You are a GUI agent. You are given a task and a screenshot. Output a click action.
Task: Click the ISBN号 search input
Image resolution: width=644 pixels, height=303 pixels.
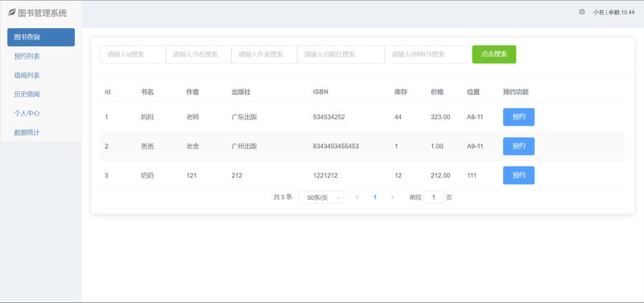coord(428,54)
